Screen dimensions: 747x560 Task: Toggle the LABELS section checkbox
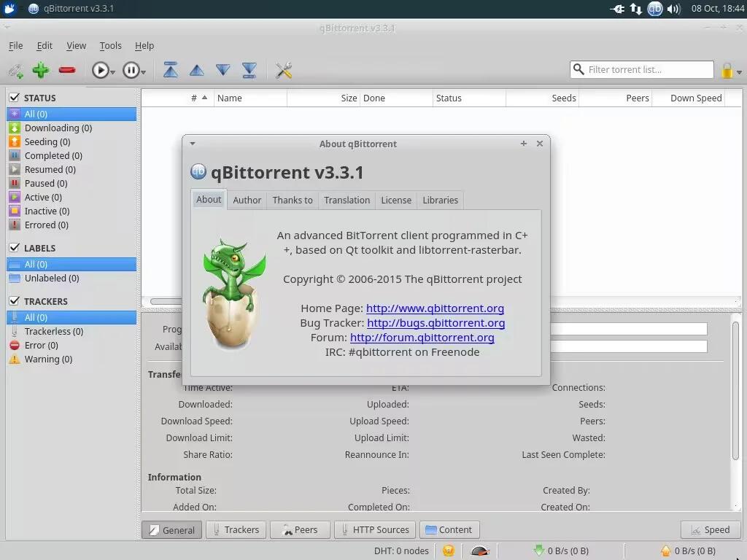tap(15, 248)
